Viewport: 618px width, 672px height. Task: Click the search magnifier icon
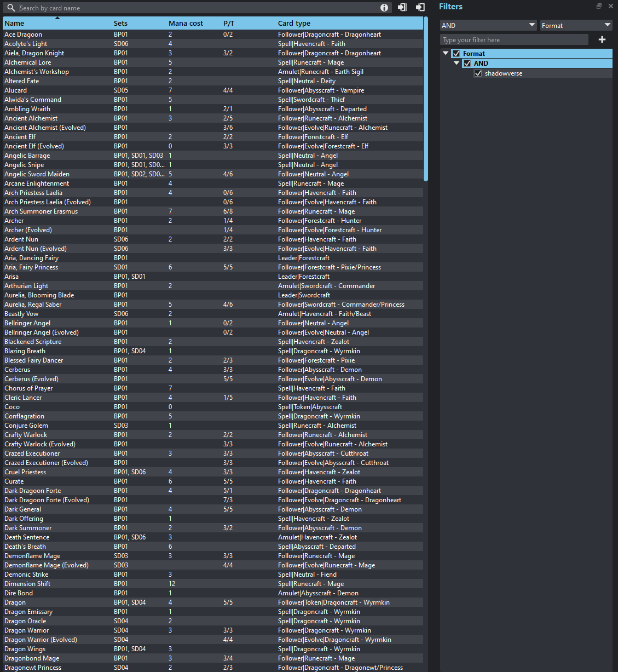pyautogui.click(x=10, y=8)
